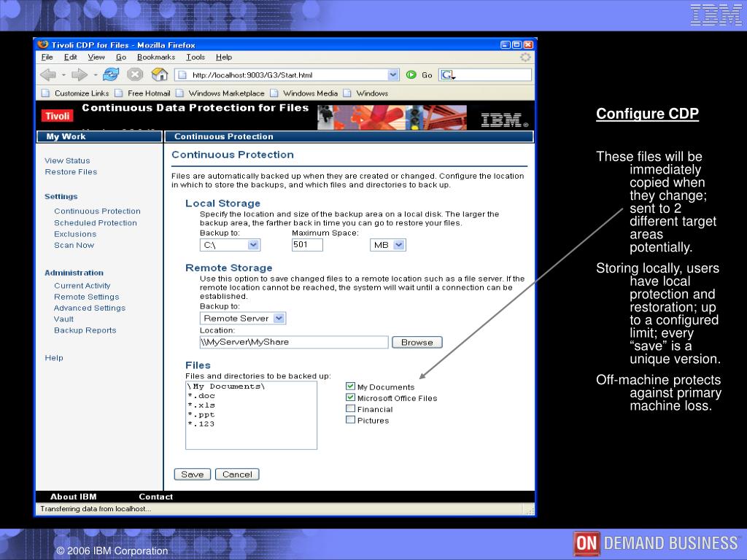Minimize the Firefox window
Viewport: 747px width, 560px height.
coord(505,44)
